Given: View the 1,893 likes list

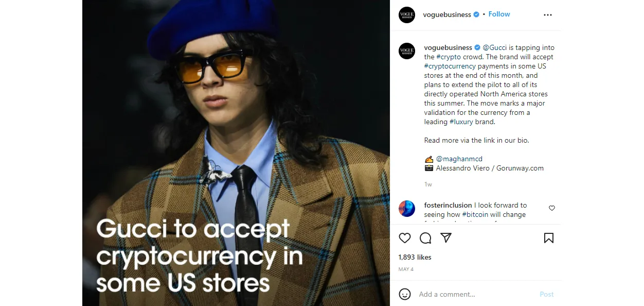Looking at the screenshot, I should (415, 257).
